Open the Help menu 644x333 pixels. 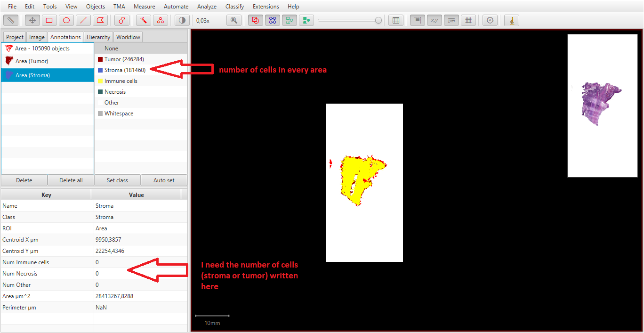pos(293,7)
